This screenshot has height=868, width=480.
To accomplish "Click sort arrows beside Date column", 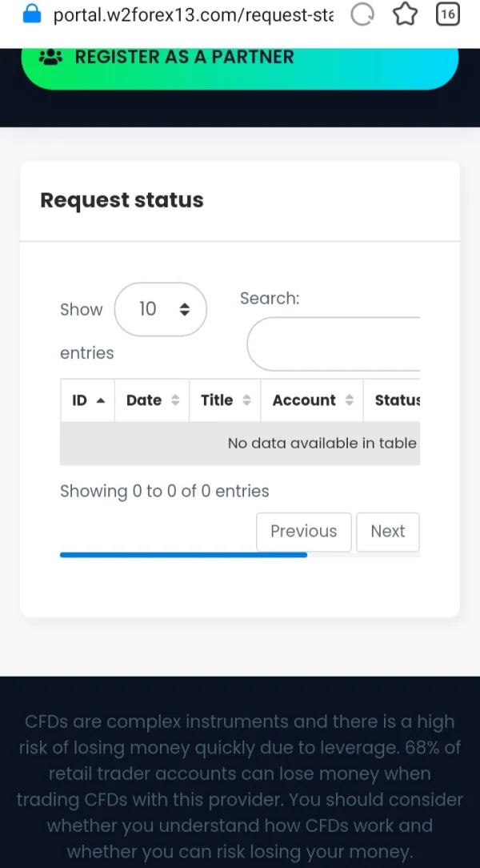I will [175, 400].
